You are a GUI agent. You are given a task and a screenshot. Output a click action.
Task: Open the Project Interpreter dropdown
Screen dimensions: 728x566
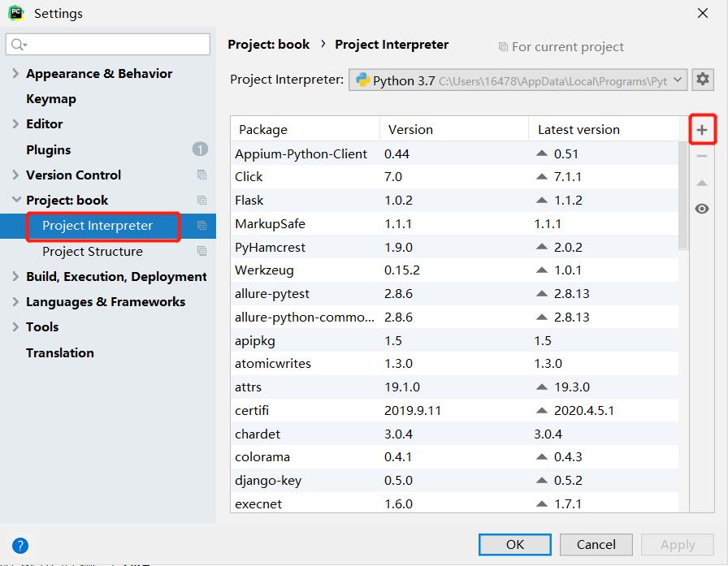click(x=518, y=80)
